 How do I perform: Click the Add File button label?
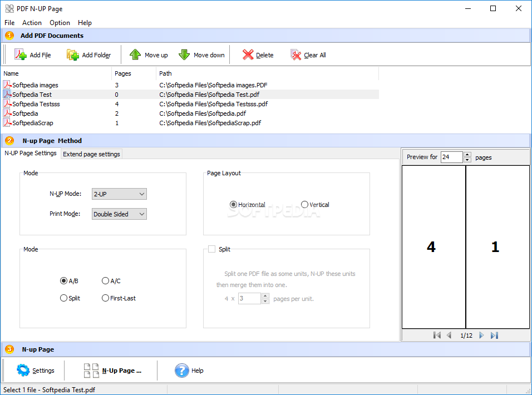[41, 55]
